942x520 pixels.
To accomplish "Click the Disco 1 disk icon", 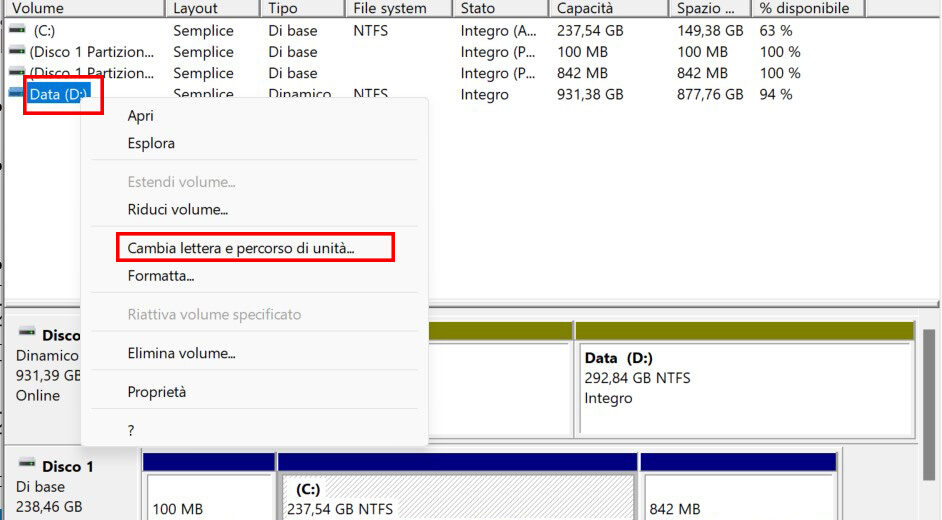I will [x=27, y=465].
